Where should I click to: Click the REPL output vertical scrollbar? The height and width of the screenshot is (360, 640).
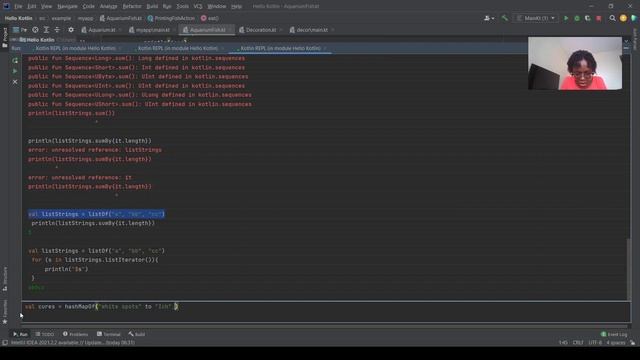[629, 268]
